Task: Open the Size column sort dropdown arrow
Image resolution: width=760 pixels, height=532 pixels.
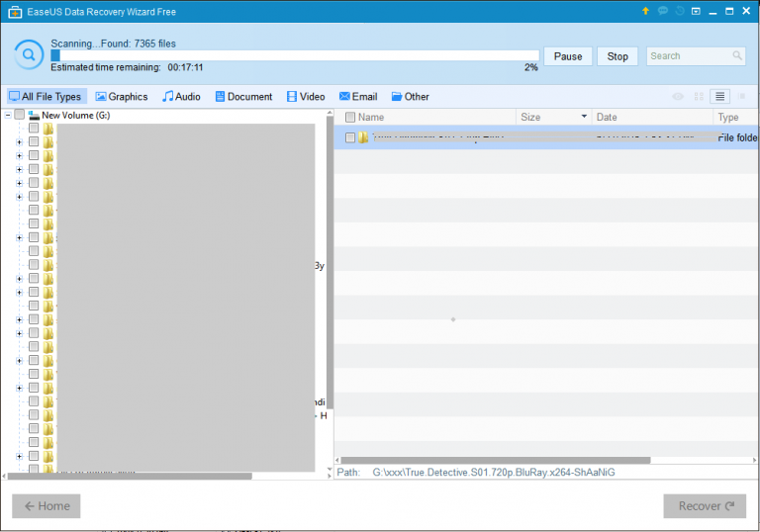Action: click(x=584, y=117)
